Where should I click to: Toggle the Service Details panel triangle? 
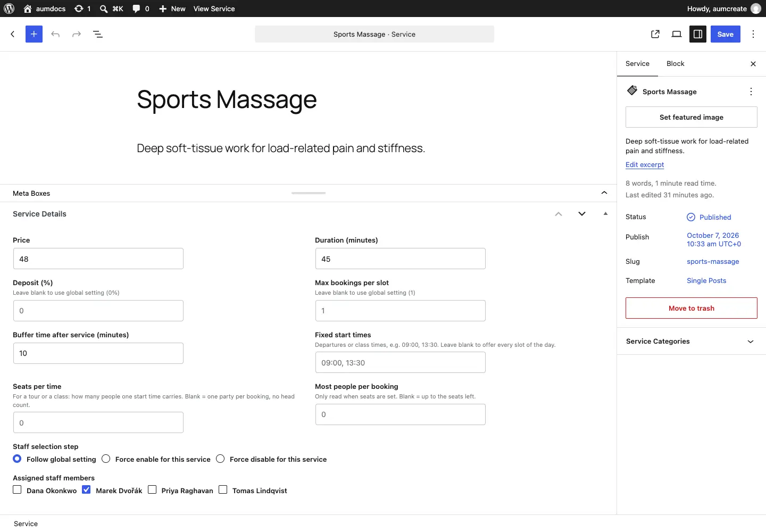(605, 214)
